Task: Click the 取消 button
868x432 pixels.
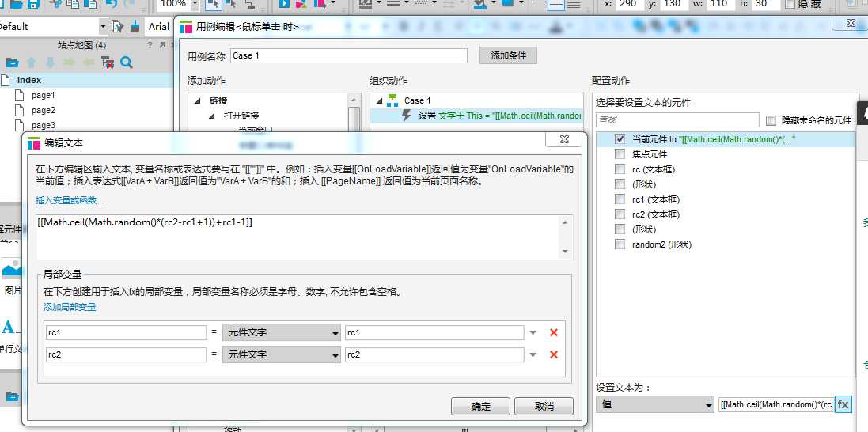Action: (544, 407)
